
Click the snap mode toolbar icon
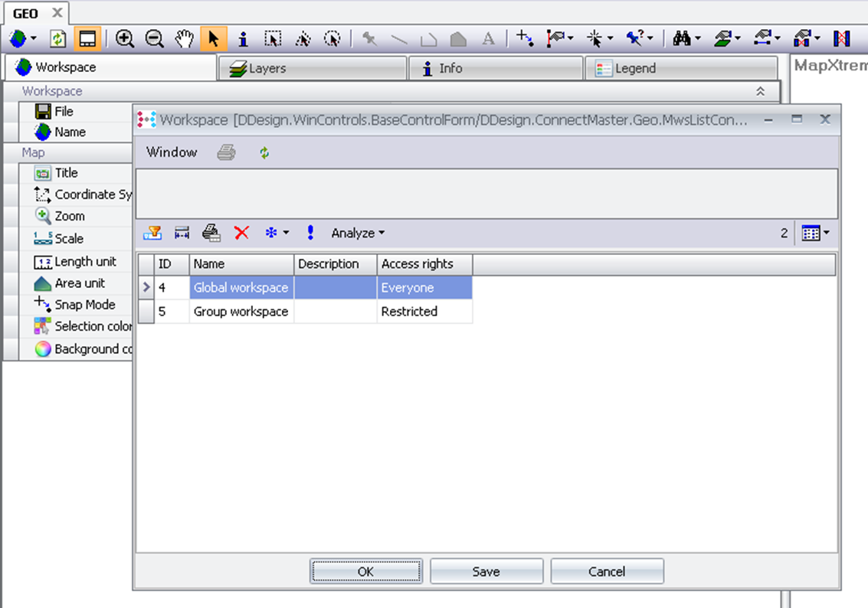(x=525, y=38)
